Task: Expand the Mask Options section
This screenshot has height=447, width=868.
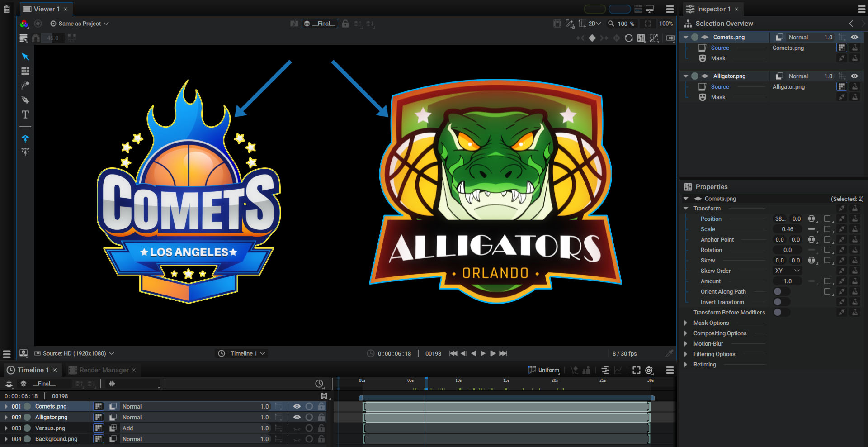Action: click(686, 323)
